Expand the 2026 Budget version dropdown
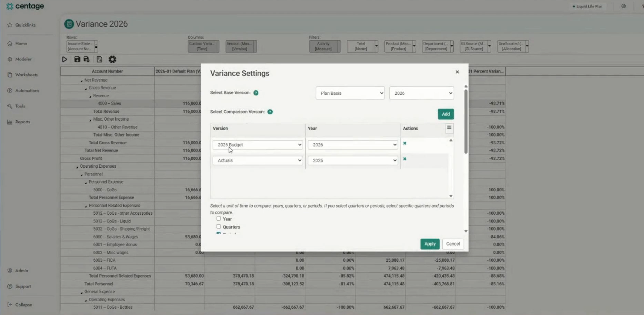Image resolution: width=644 pixels, height=315 pixels. [258, 145]
